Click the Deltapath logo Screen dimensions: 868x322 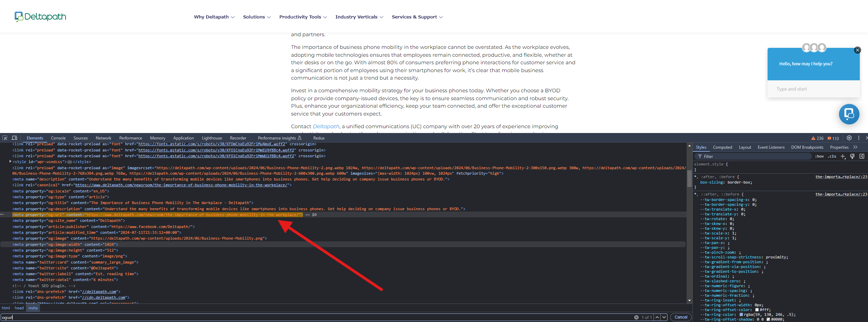(x=40, y=17)
